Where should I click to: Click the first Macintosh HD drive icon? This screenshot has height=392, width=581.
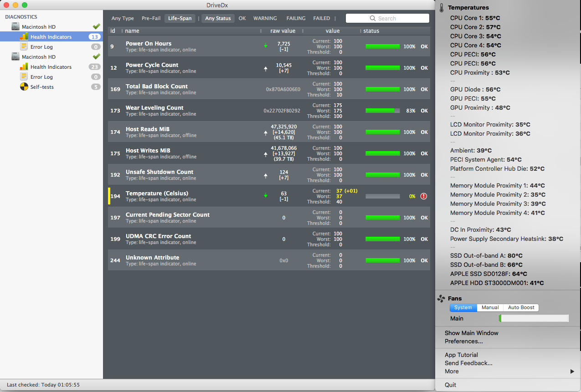pyautogui.click(x=15, y=27)
